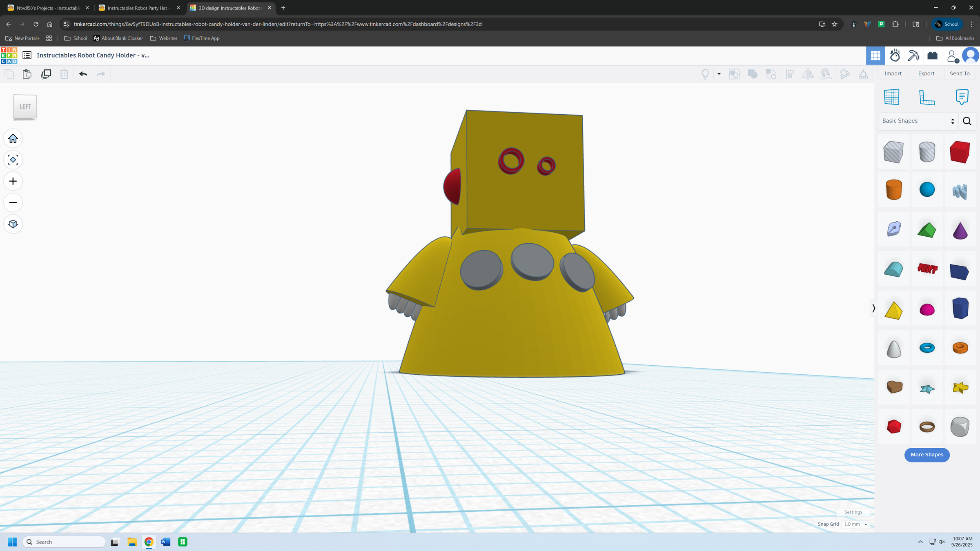The height and width of the screenshot is (551, 980).
Task: Pick the blue Torus shape
Action: click(927, 348)
